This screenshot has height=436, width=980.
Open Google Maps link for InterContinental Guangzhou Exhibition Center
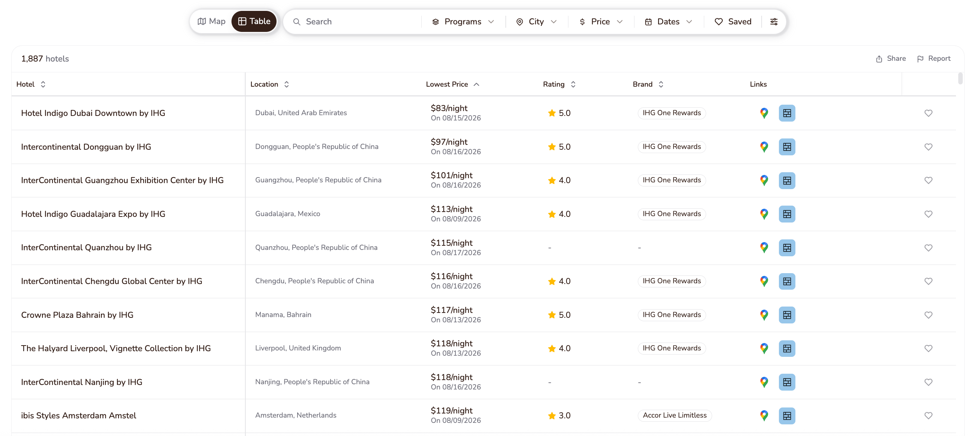click(764, 180)
